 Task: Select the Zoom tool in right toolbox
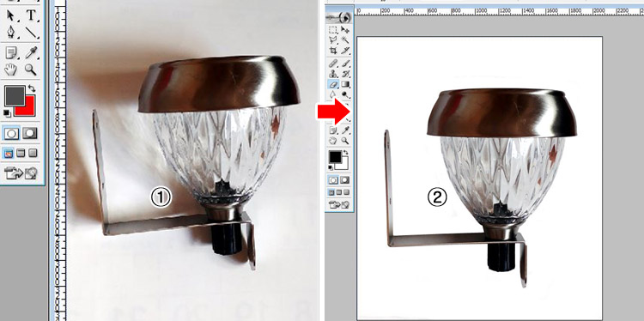[345, 141]
